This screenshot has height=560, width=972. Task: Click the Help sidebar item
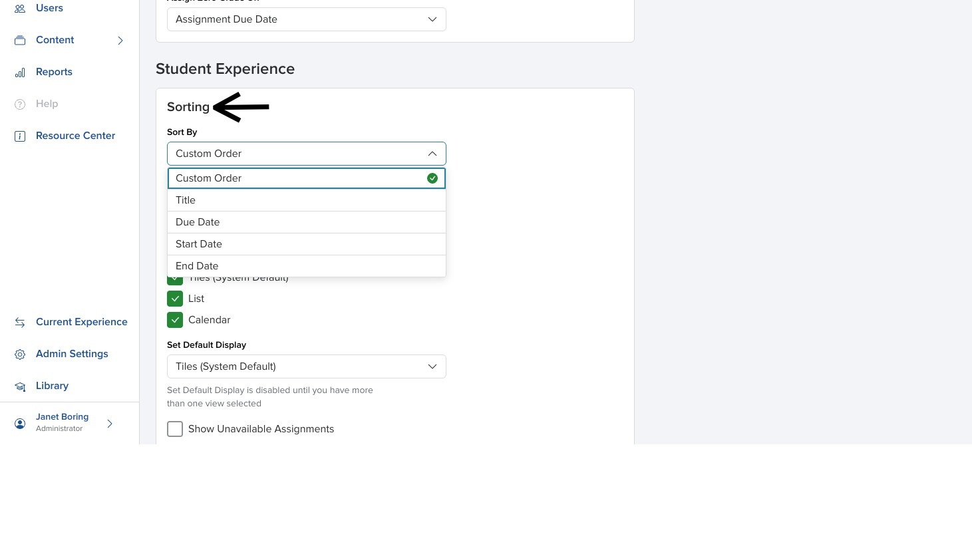pyautogui.click(x=47, y=104)
